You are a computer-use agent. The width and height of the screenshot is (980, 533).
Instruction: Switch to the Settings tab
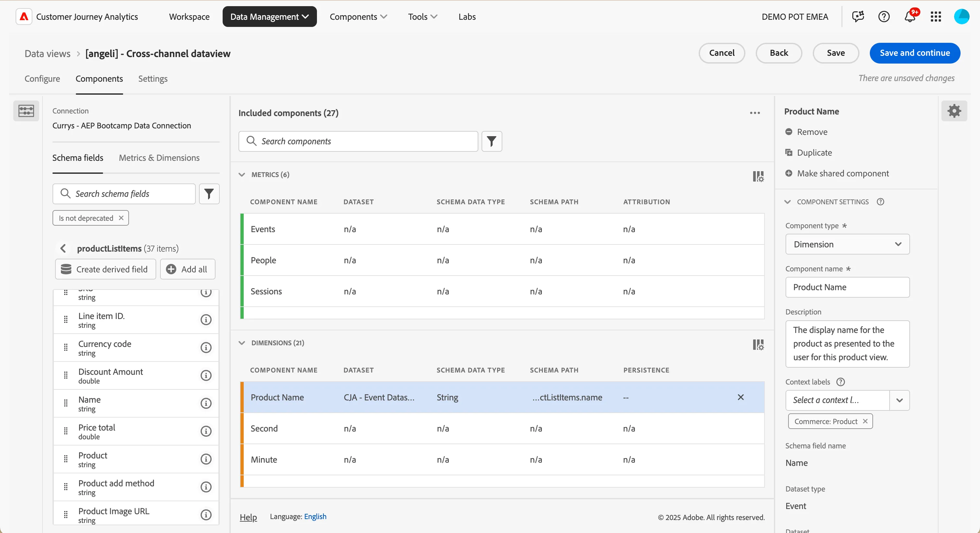(153, 78)
